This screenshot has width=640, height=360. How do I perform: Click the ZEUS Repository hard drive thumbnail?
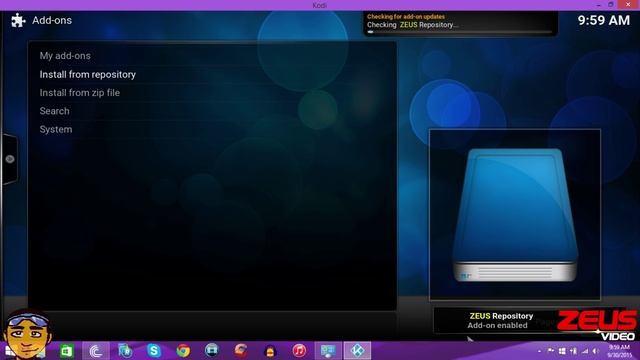click(515, 215)
